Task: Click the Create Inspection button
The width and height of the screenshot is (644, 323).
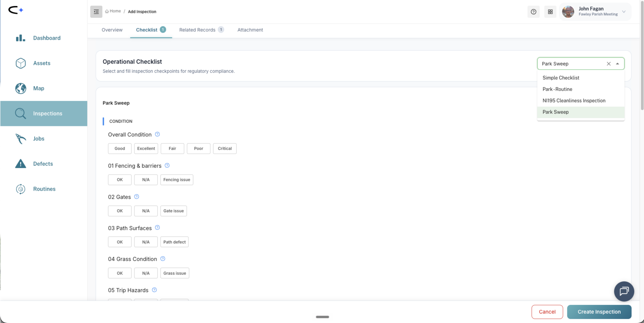Action: pos(599,312)
